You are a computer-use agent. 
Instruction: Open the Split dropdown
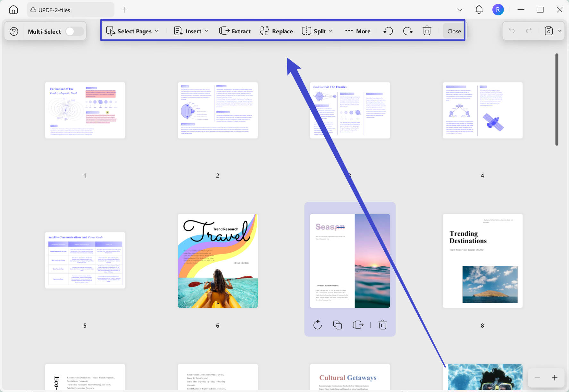[x=317, y=31]
